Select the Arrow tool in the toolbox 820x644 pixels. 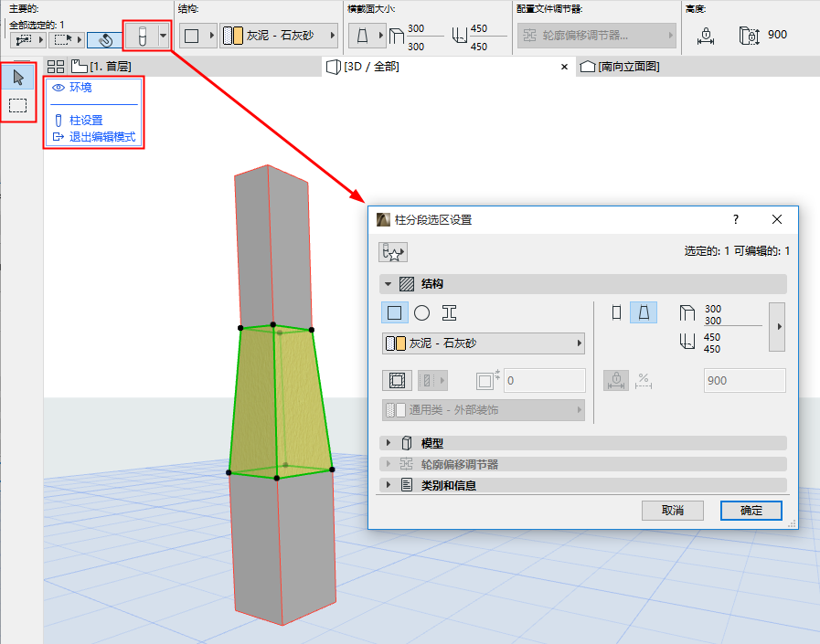(x=18, y=78)
